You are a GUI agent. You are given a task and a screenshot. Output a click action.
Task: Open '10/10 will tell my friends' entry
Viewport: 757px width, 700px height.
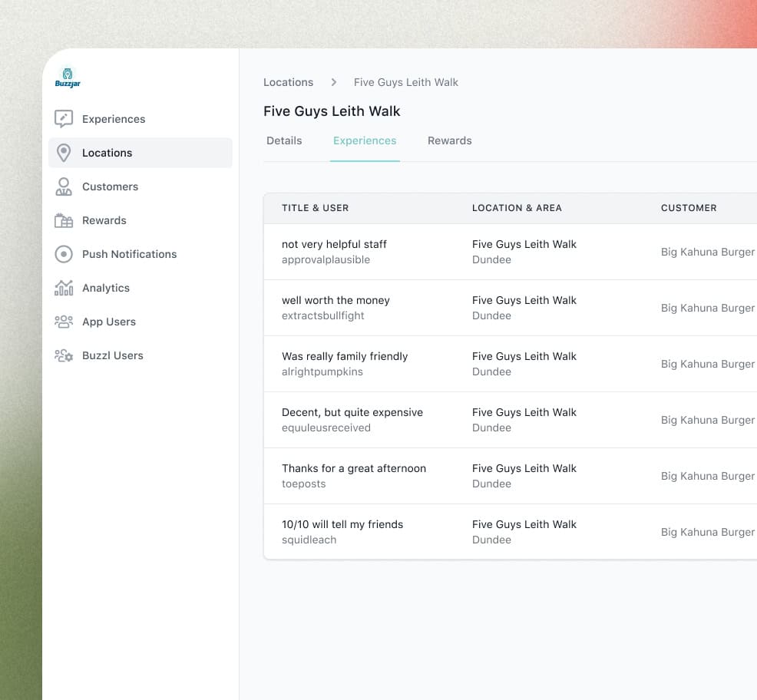(x=342, y=524)
